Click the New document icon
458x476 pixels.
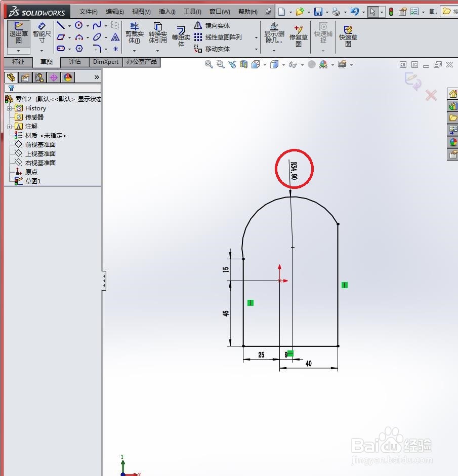[282, 12]
